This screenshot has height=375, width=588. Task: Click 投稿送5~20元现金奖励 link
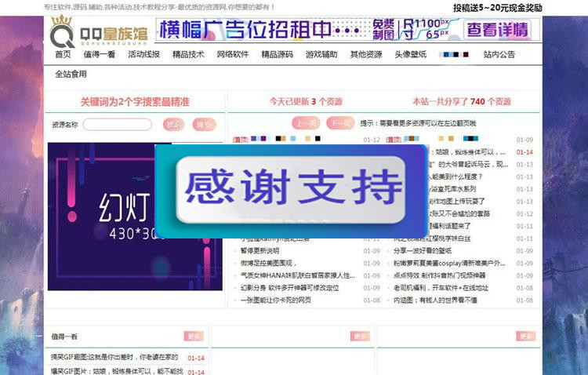(x=498, y=8)
